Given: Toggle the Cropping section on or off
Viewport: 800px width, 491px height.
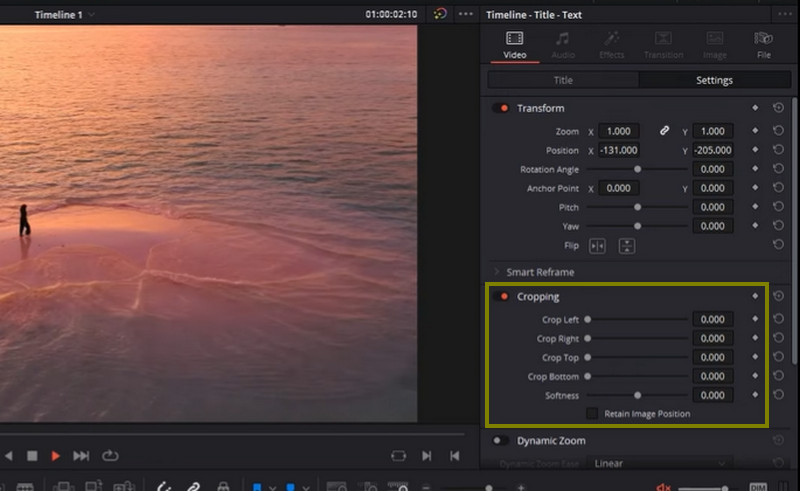Looking at the screenshot, I should click(500, 297).
